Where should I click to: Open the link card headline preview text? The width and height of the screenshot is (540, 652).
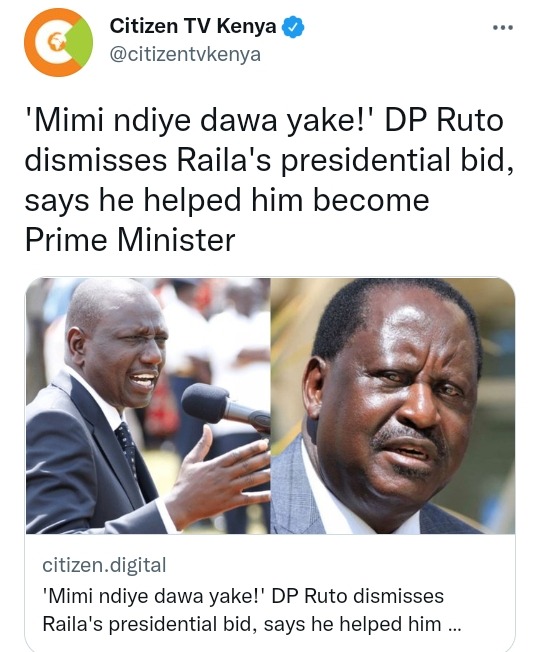252,610
